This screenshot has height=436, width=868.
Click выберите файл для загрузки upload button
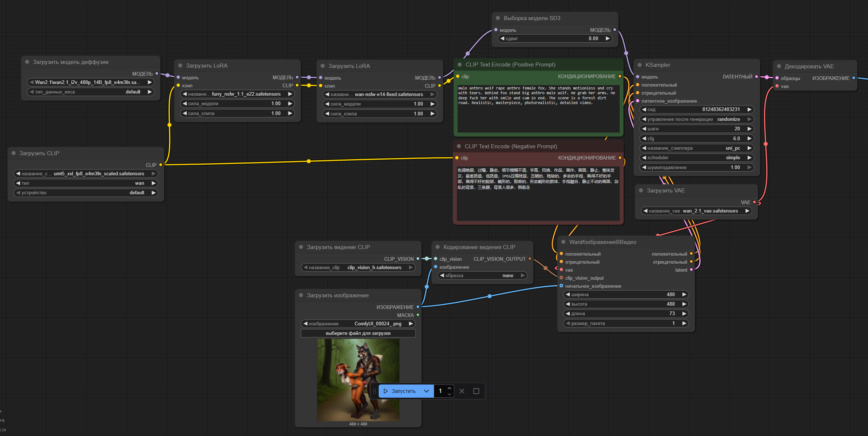[358, 333]
